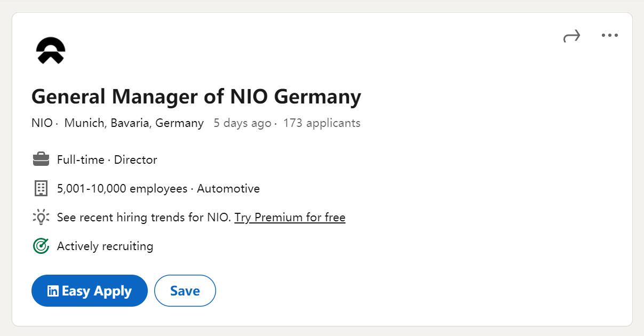Click the See recent hiring trends text

pos(144,217)
